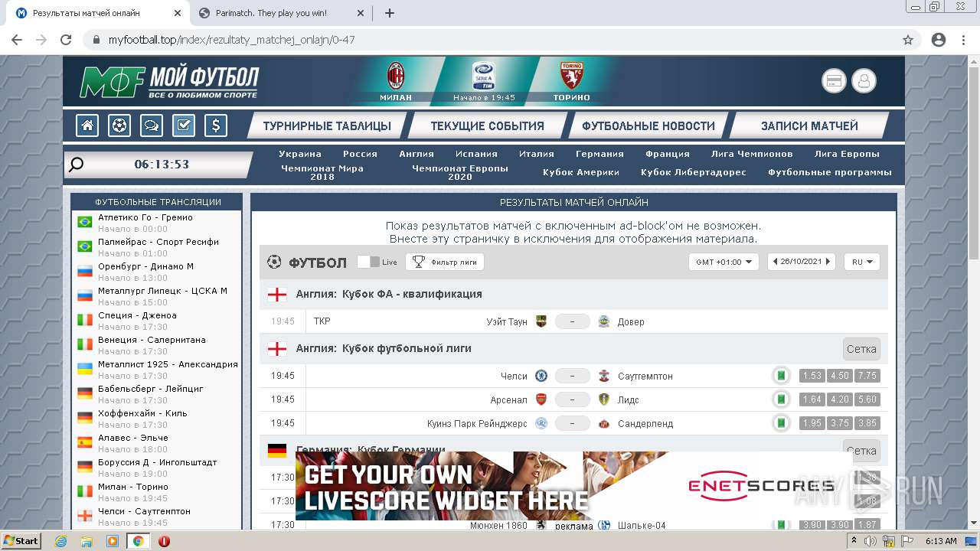
Task: Open ФУТБОЛЬНЫЕ НОВОСТИ menu
Action: coord(648,126)
